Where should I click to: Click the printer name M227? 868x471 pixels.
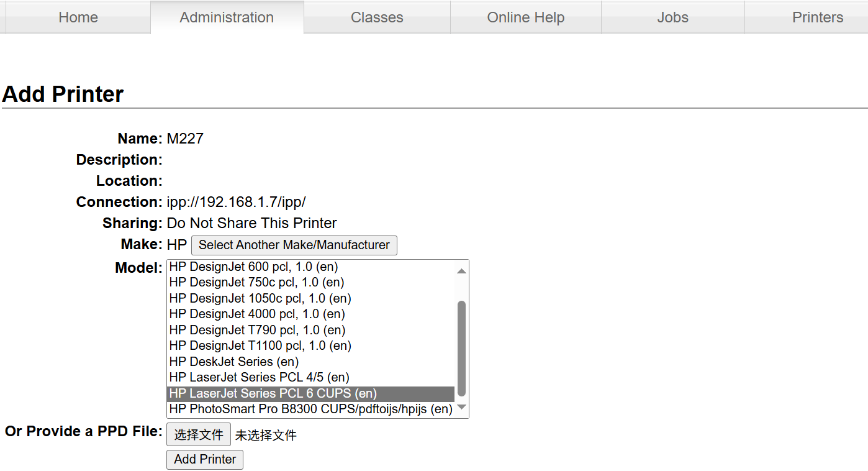pos(185,139)
